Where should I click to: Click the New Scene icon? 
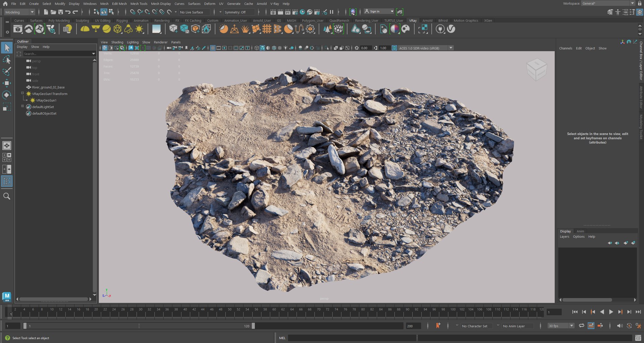[x=46, y=12]
